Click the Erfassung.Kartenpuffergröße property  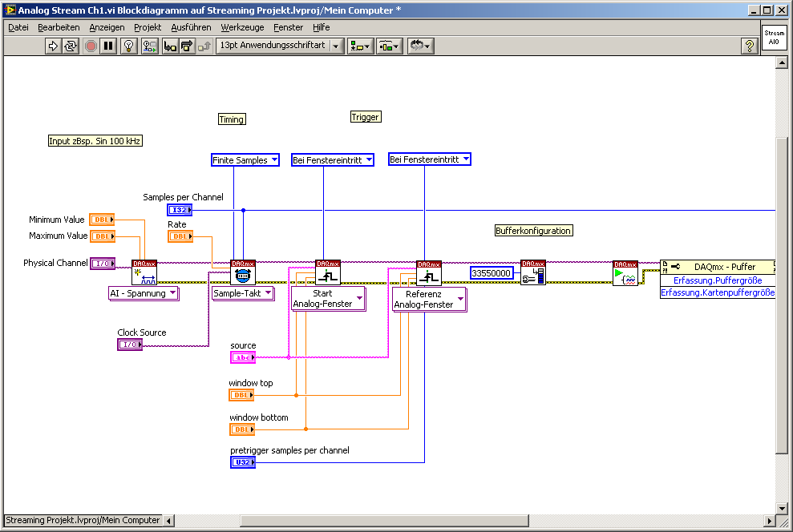[x=718, y=292]
